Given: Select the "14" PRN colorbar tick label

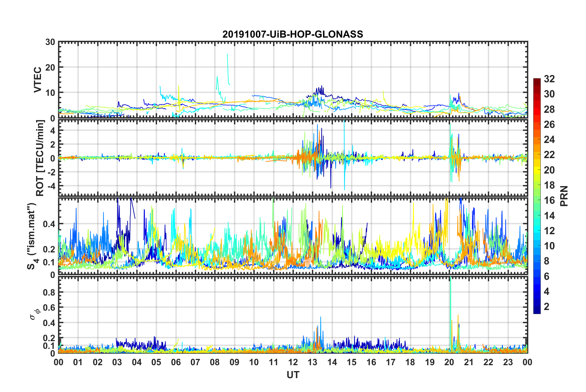Looking at the screenshot, I should [x=549, y=215].
